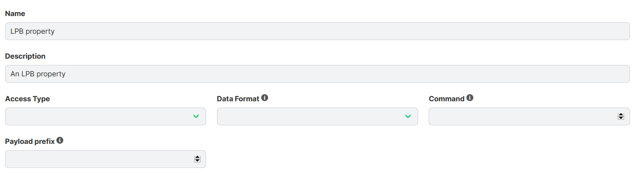The height and width of the screenshot is (173, 644).
Task: Decrement the Command value with the down arrow
Action: 621,118
